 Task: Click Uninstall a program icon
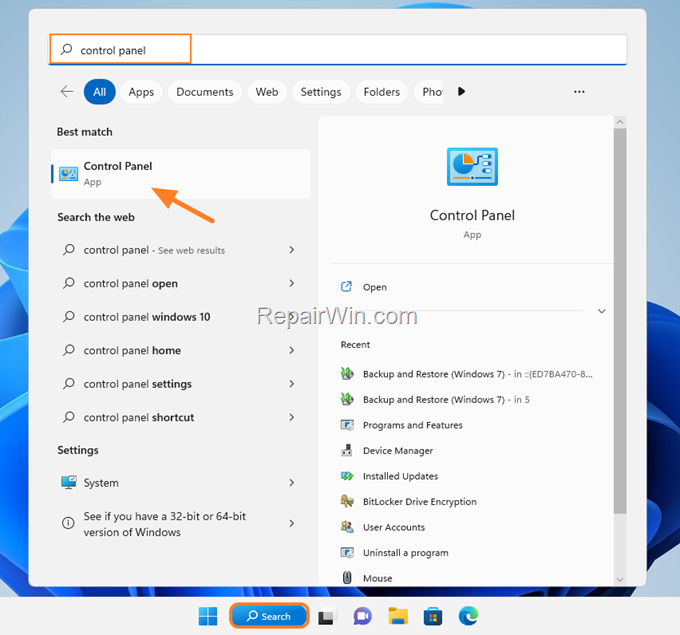tap(347, 553)
